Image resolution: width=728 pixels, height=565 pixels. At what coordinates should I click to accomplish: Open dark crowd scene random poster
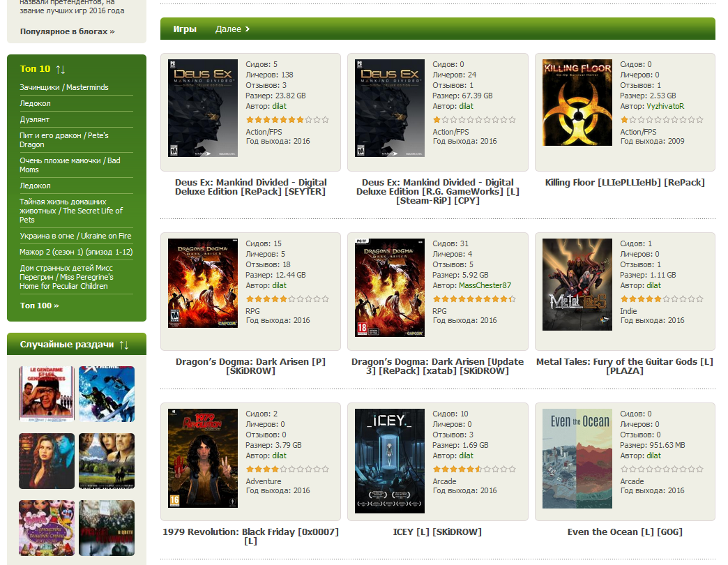[x=107, y=528]
